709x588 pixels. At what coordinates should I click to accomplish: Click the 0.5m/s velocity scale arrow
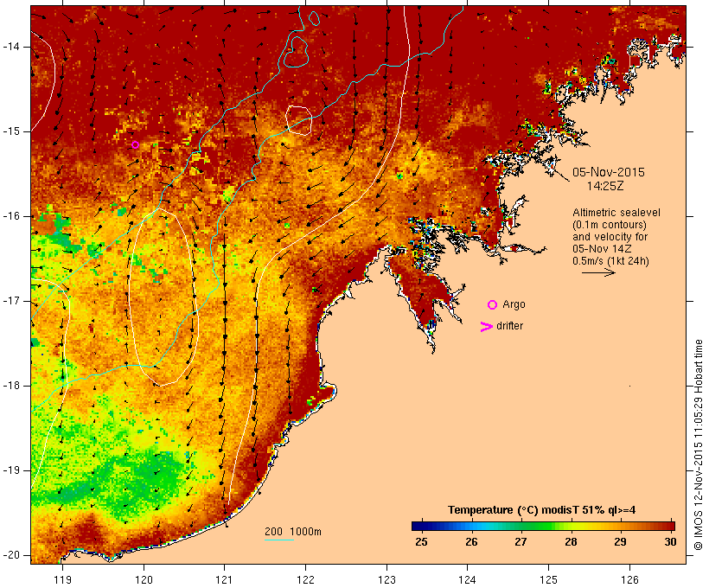598,272
